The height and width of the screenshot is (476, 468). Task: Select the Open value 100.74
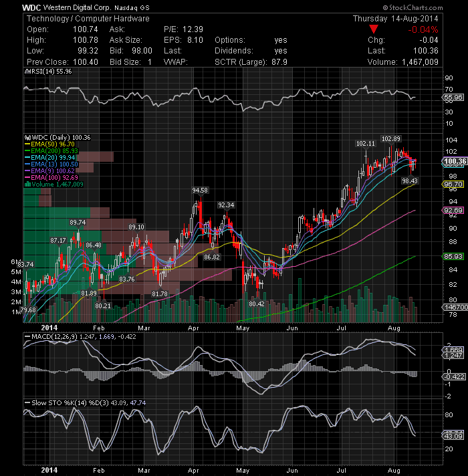pos(86,29)
